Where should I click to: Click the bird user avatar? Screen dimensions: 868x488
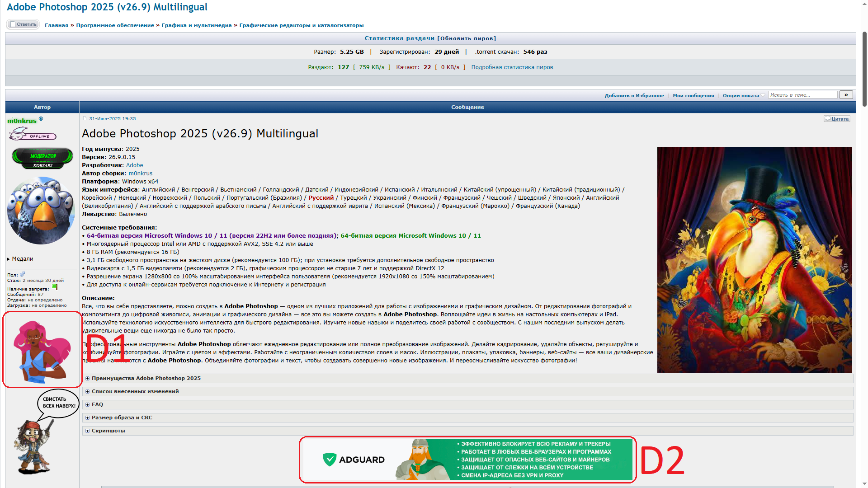[x=41, y=211]
